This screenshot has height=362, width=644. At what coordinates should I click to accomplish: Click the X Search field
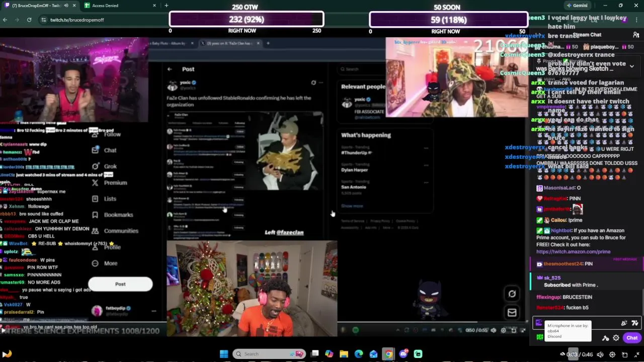361,69
